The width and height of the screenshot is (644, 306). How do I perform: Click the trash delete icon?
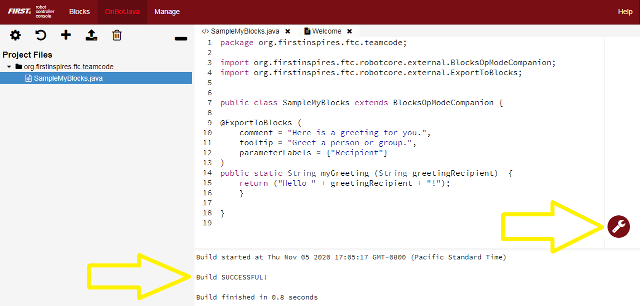(117, 35)
